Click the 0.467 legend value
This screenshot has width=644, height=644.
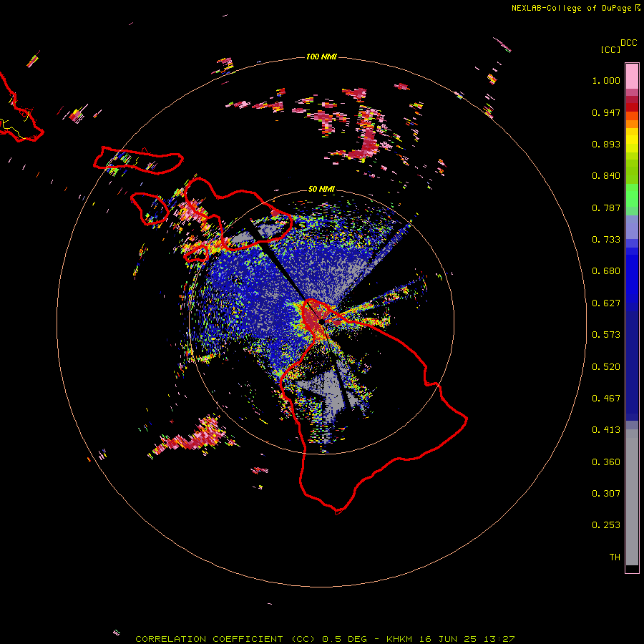tap(606, 399)
